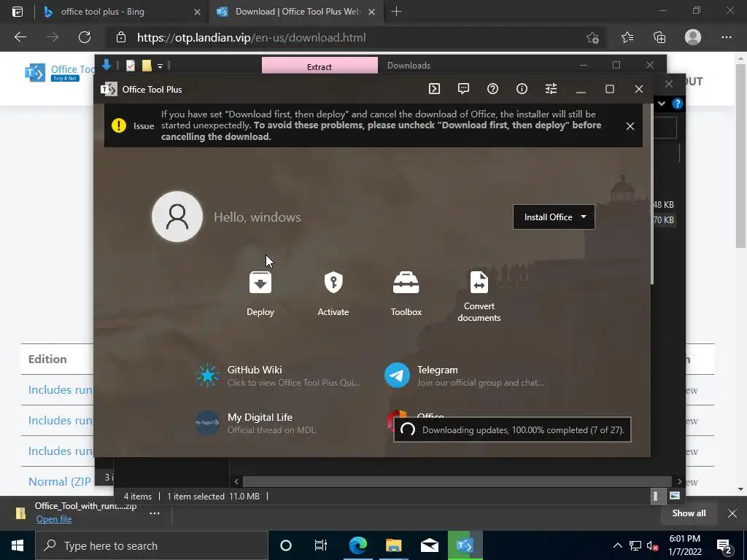Open download item more options menu
747x560 pixels.
coord(155,513)
